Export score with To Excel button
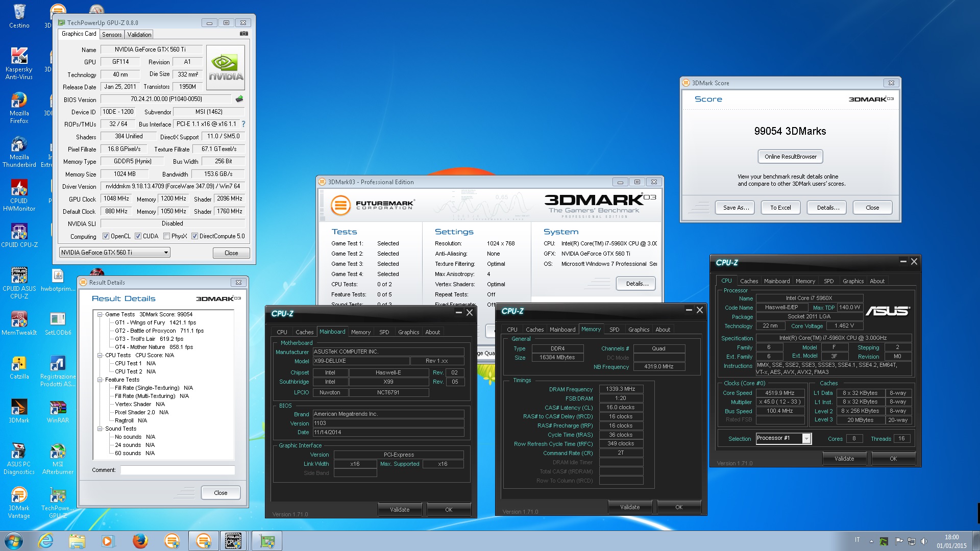 point(780,208)
